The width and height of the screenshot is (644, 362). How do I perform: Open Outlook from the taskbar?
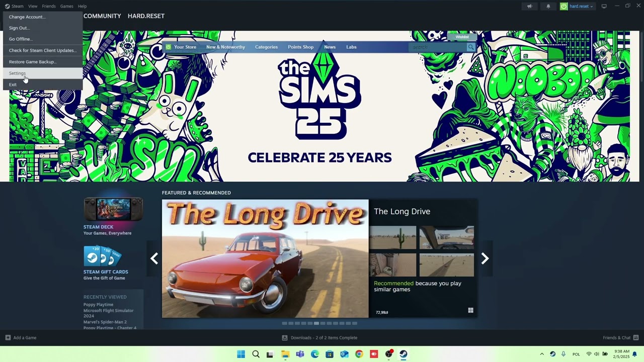click(344, 354)
